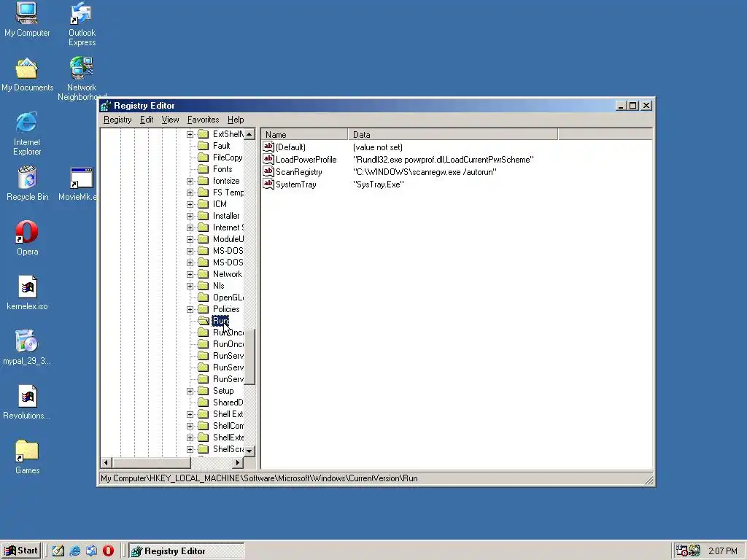
Task: Click the Data column header
Action: click(452, 134)
